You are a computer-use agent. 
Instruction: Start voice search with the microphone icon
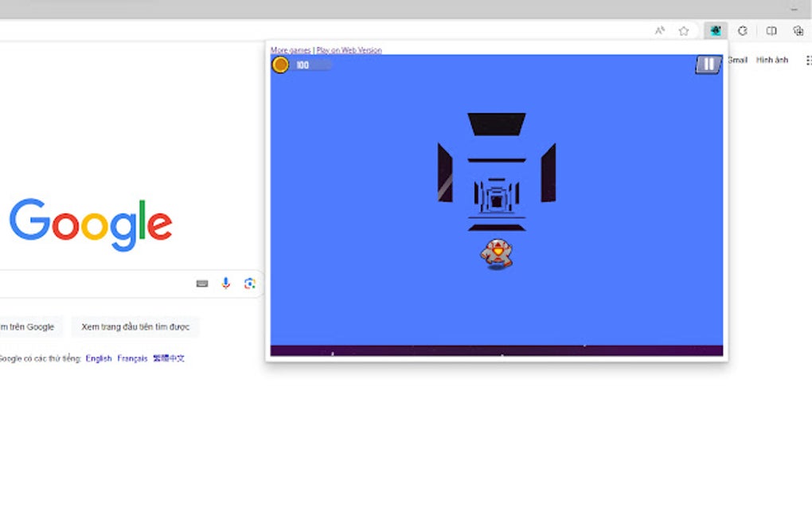(224, 283)
